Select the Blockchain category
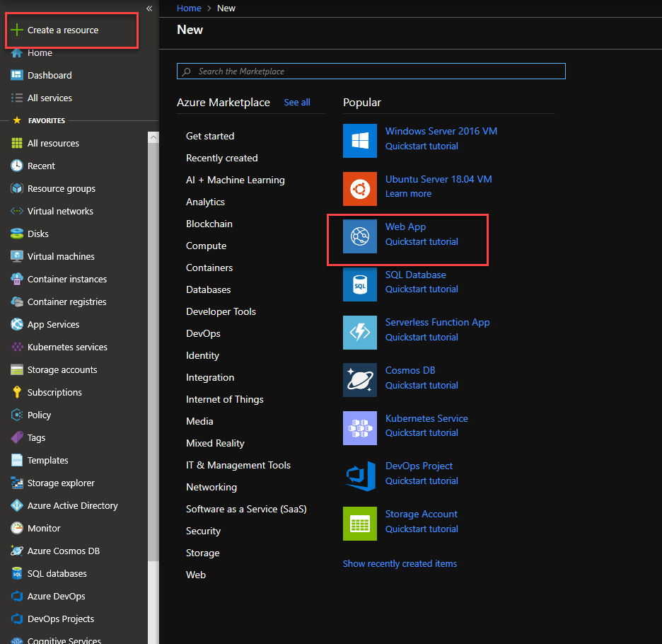The width and height of the screenshot is (662, 644). pos(209,224)
